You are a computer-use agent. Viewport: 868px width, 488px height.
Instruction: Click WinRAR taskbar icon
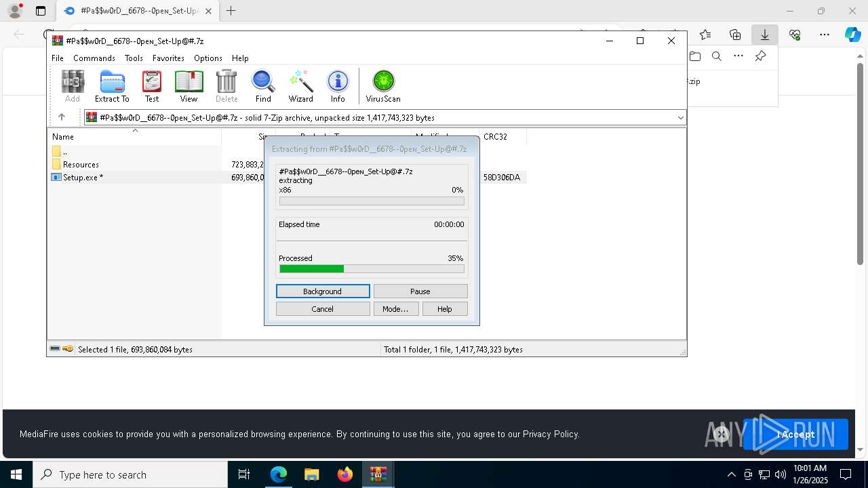pos(378,474)
